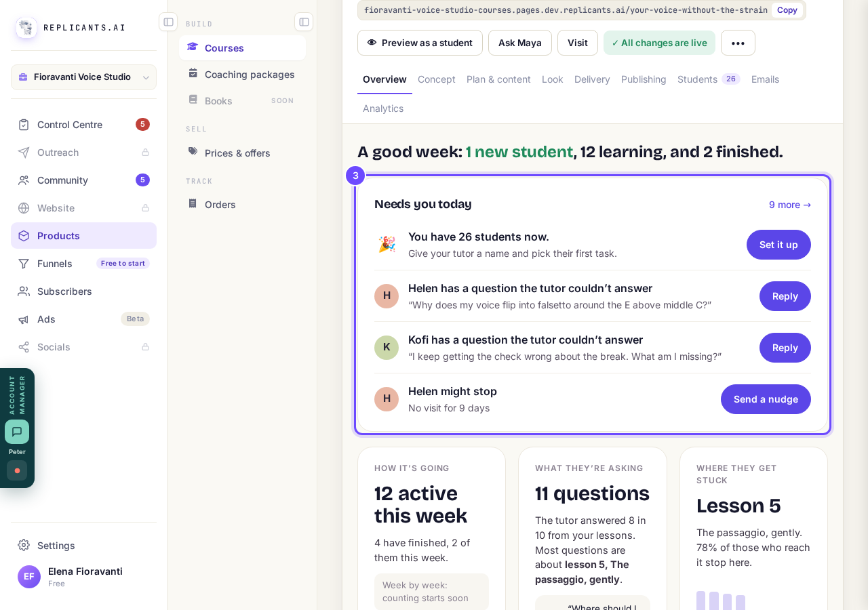This screenshot has height=610, width=868.
Task: Click the lock icon on the Outreach row
Action: 145,152
